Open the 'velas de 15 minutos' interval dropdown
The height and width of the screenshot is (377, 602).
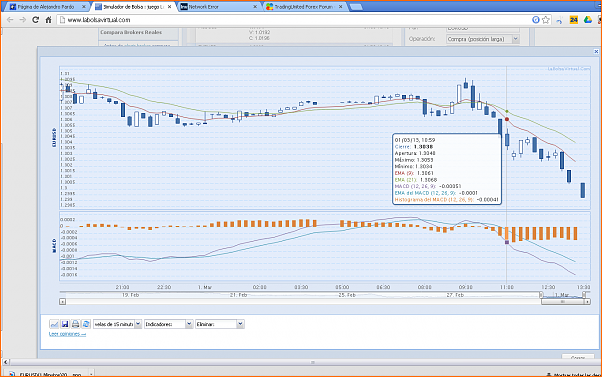117,324
